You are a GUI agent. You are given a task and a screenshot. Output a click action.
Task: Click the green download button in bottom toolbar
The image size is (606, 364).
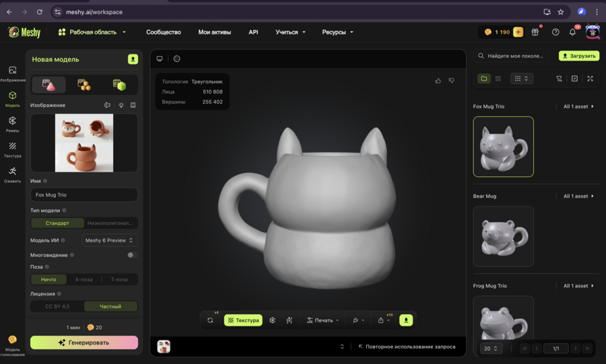406,320
